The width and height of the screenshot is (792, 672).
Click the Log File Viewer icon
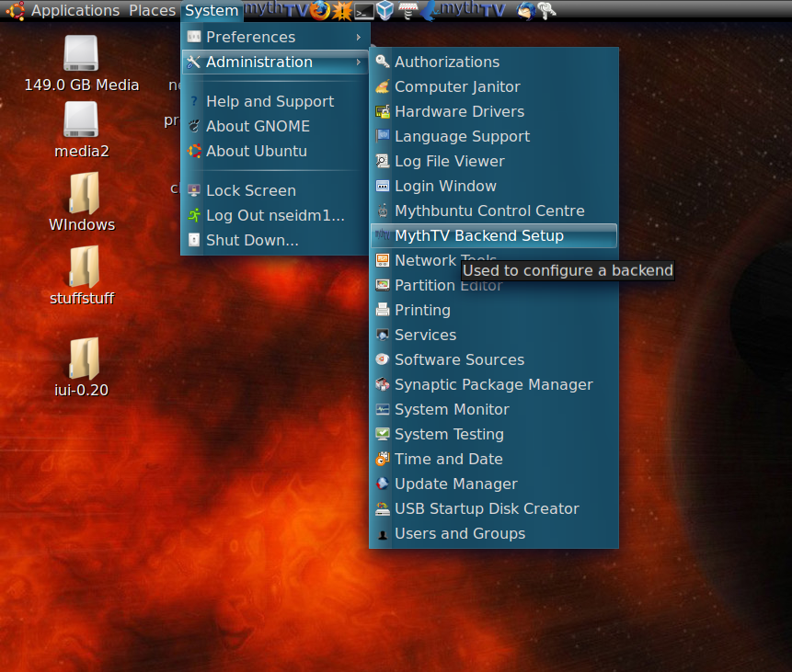(383, 161)
